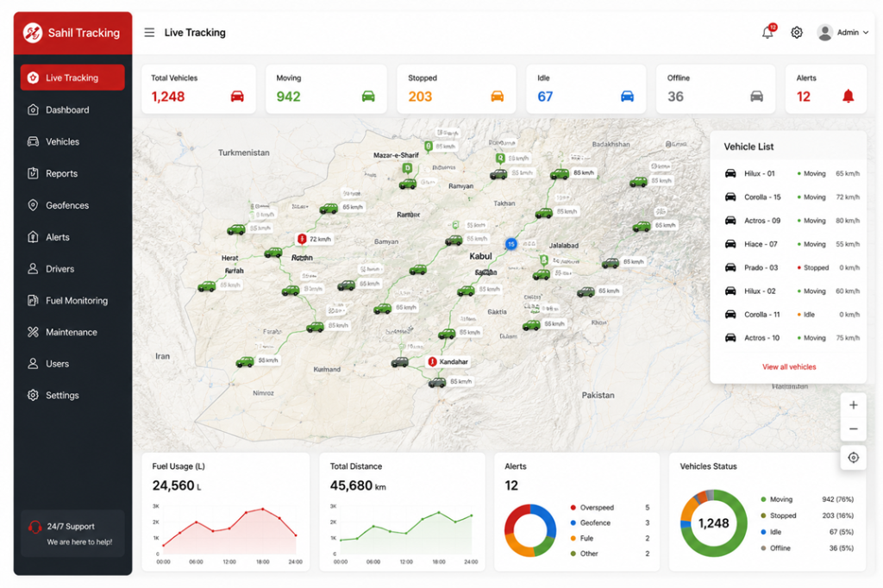The image size is (883, 588).
Task: Select Corolla - 15 row
Action: 791,197
